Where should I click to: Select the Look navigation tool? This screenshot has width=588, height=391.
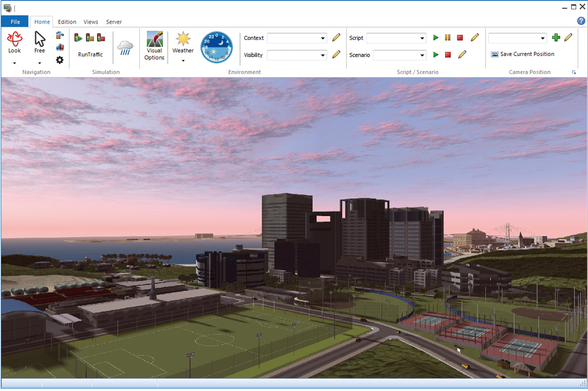[x=15, y=42]
